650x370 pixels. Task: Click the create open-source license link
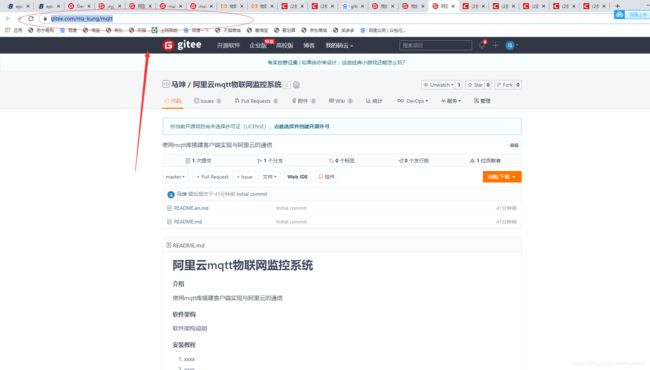[x=301, y=126]
